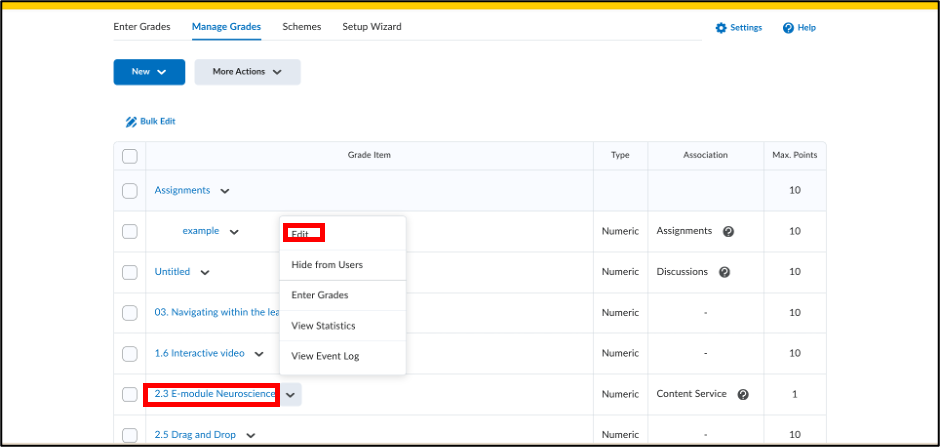
Task: Choose Edit from the context menu
Action: click(x=300, y=234)
